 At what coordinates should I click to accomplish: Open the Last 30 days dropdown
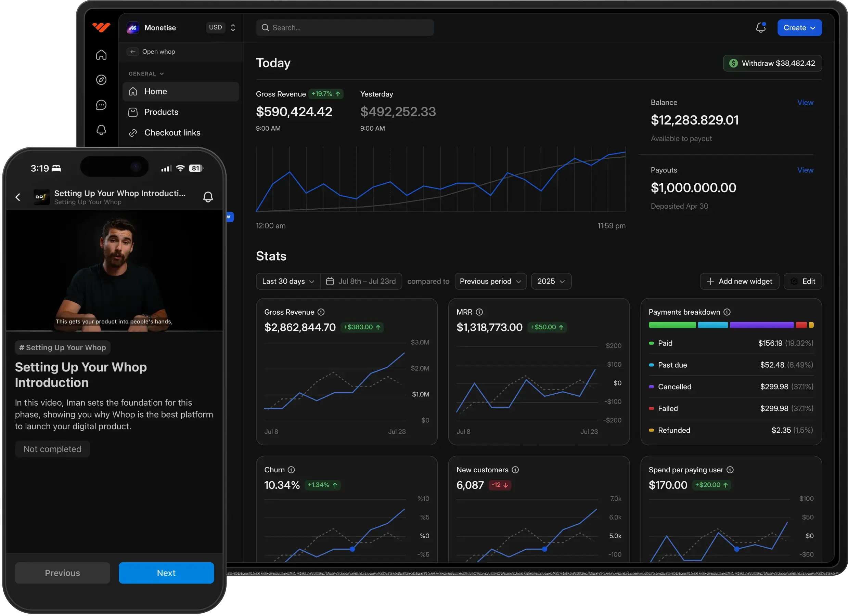pos(288,281)
